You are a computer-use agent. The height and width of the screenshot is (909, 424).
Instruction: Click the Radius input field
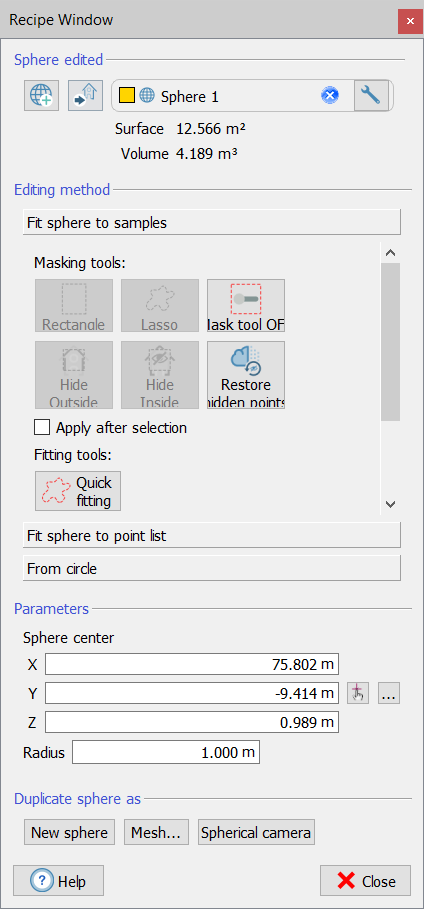[166, 752]
